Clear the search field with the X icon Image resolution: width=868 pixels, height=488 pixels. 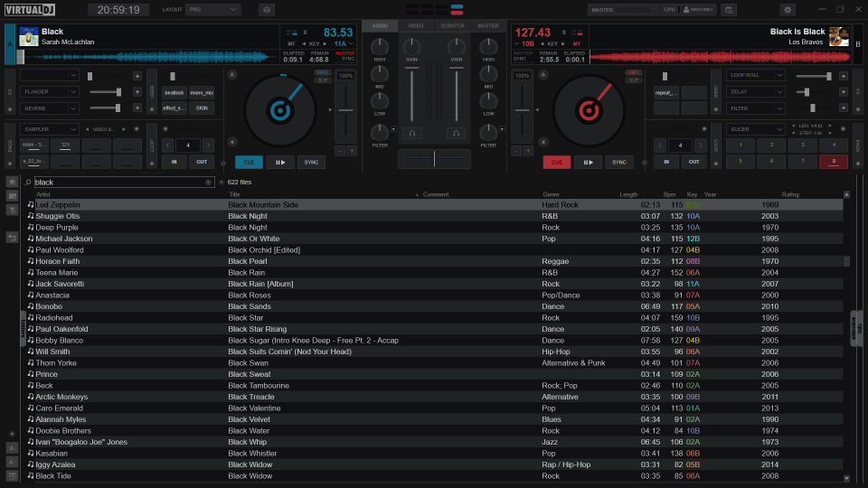[x=208, y=182]
